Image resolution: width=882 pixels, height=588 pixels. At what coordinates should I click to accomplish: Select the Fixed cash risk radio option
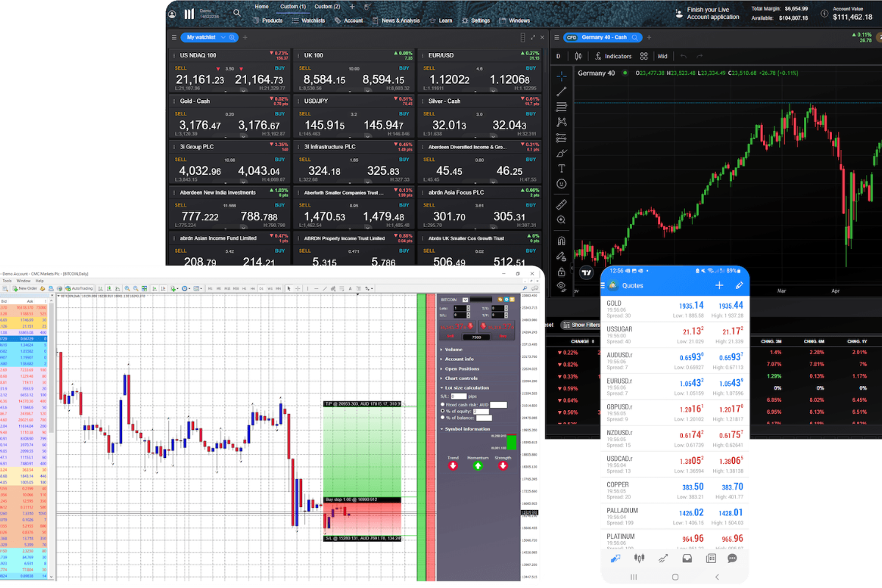pyautogui.click(x=442, y=404)
